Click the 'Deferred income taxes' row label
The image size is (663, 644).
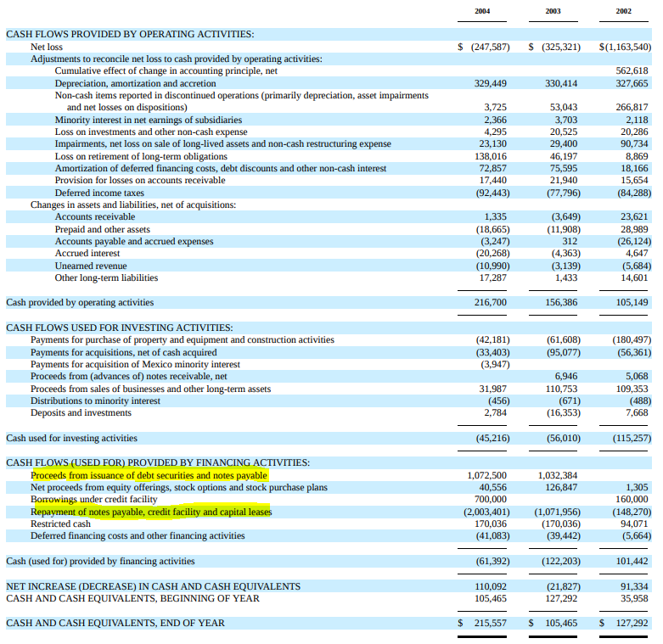99,193
